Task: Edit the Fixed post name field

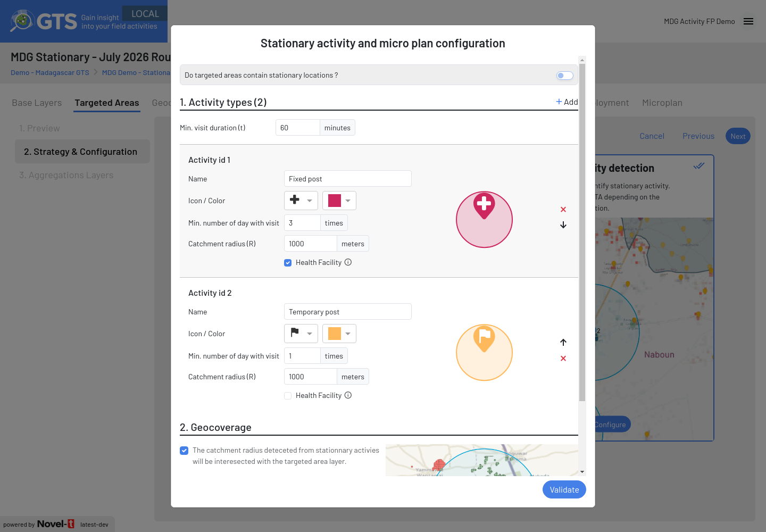Action: [348, 179]
